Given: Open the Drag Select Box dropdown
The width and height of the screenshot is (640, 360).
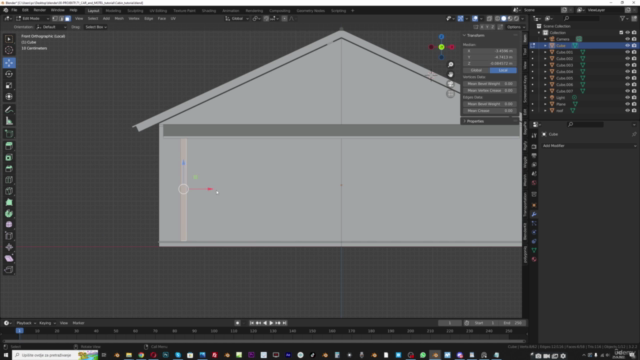Looking at the screenshot, I should (96, 27).
